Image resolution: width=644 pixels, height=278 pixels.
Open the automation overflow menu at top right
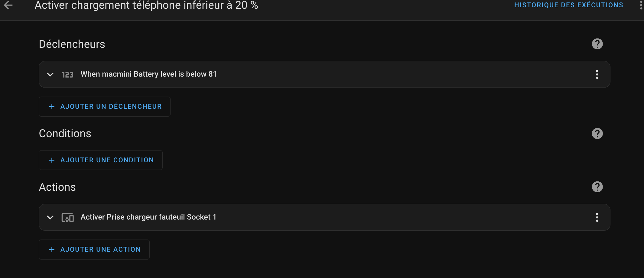point(641,5)
